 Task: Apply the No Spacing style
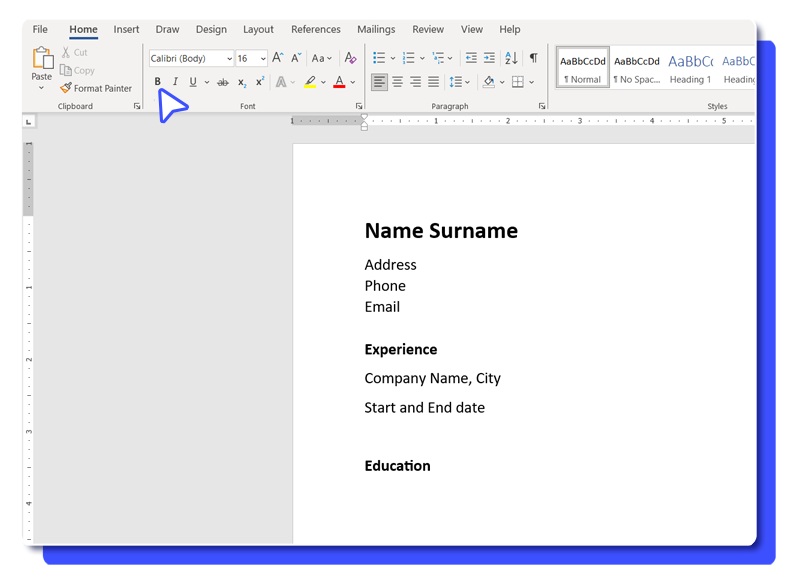tap(637, 68)
